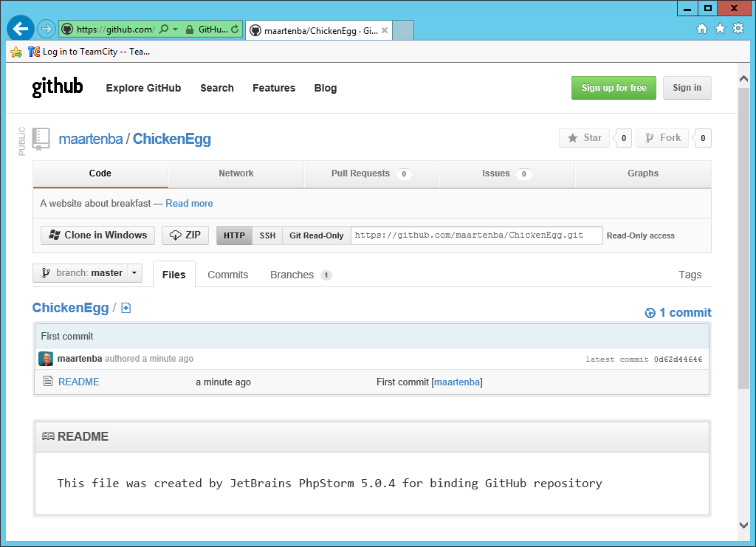Fork the ChickenEgg repository

click(662, 138)
